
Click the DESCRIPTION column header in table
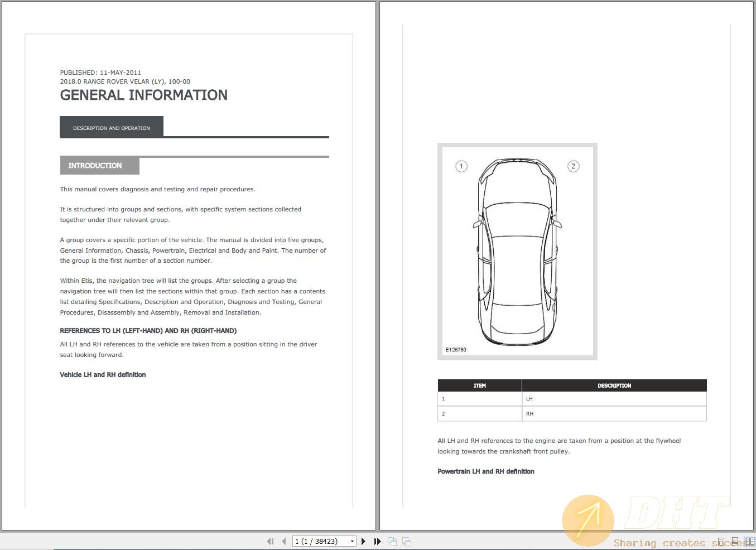(x=614, y=385)
